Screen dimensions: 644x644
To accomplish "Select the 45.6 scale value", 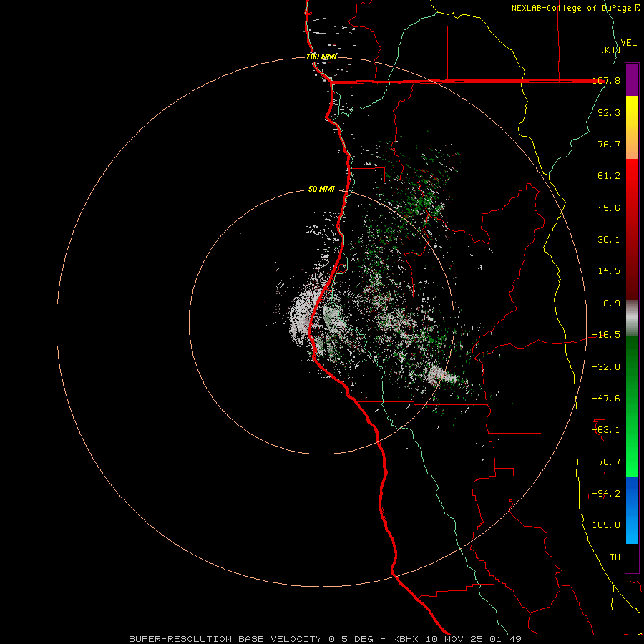I will 609,208.
